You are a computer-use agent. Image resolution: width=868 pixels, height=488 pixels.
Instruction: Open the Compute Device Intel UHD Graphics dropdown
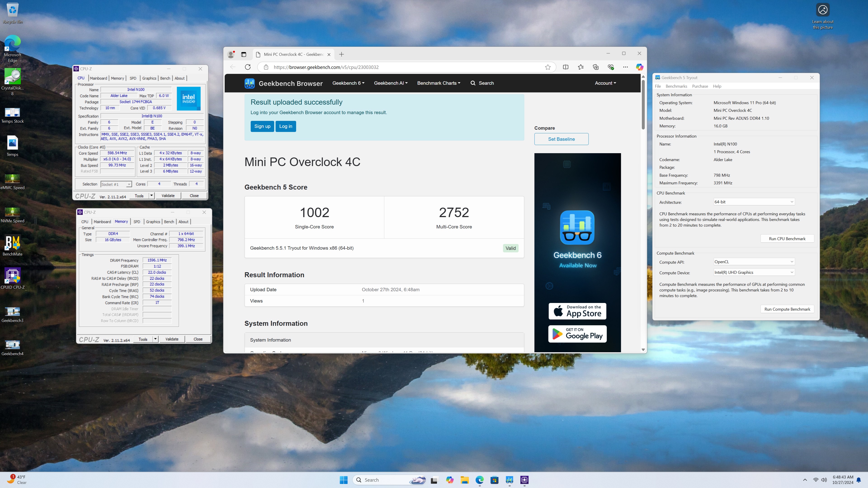pyautogui.click(x=754, y=272)
